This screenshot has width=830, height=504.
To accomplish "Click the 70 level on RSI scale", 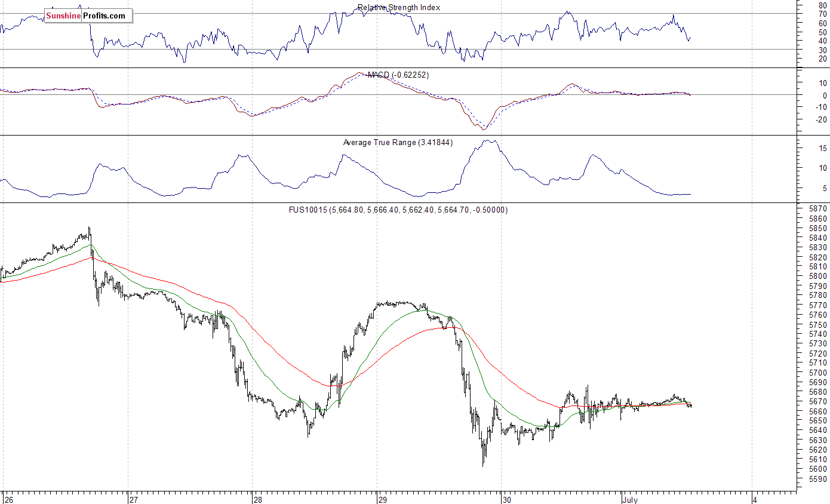I will [822, 14].
